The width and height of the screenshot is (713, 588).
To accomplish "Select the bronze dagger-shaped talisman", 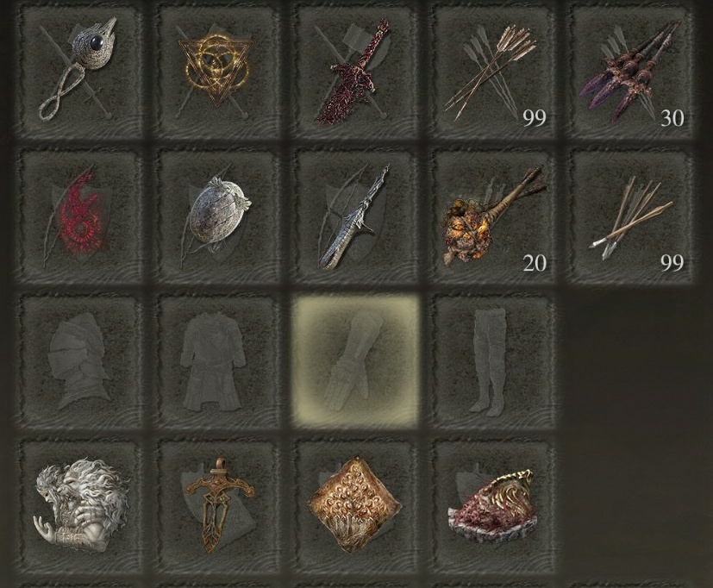I will coord(217,506).
